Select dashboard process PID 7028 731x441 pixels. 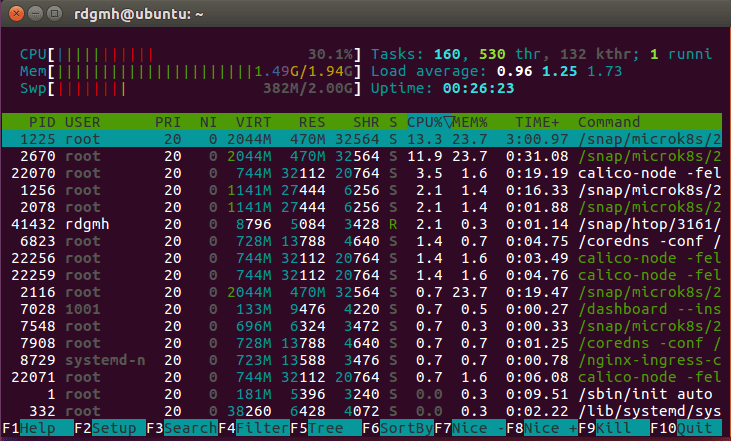[x=362, y=309]
